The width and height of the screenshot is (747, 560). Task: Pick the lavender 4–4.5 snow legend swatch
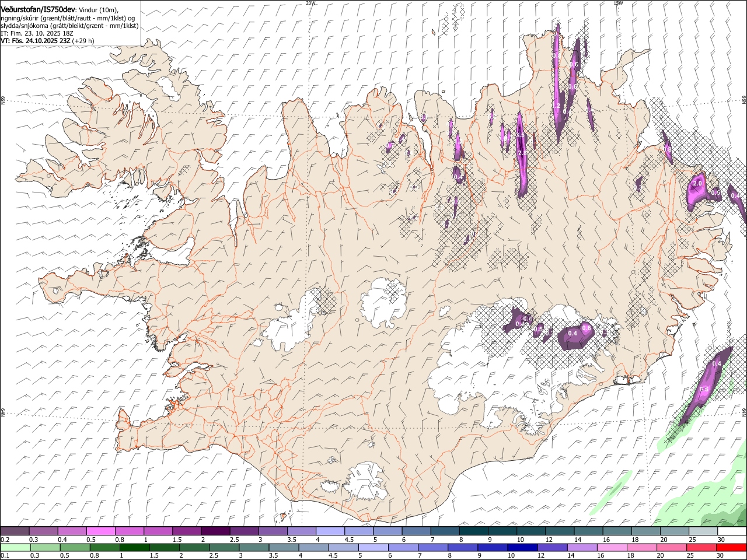(x=330, y=531)
